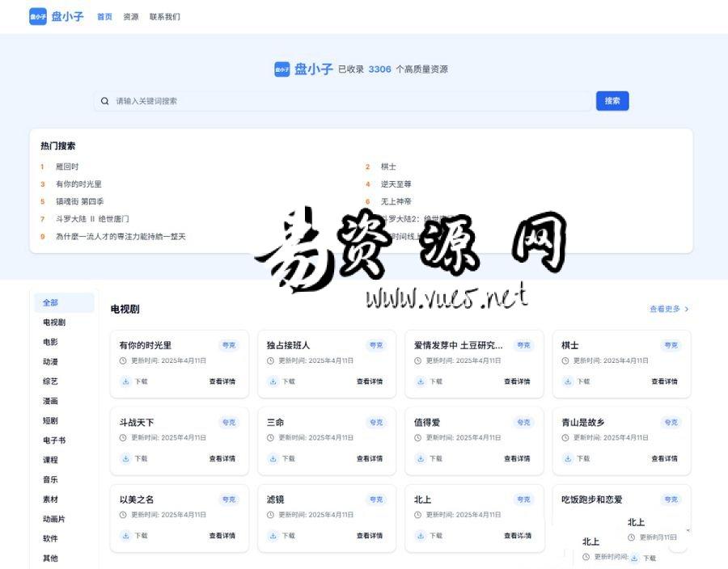The image size is (728, 569).
Task: Click hot search item 棋士
Action: (388, 166)
